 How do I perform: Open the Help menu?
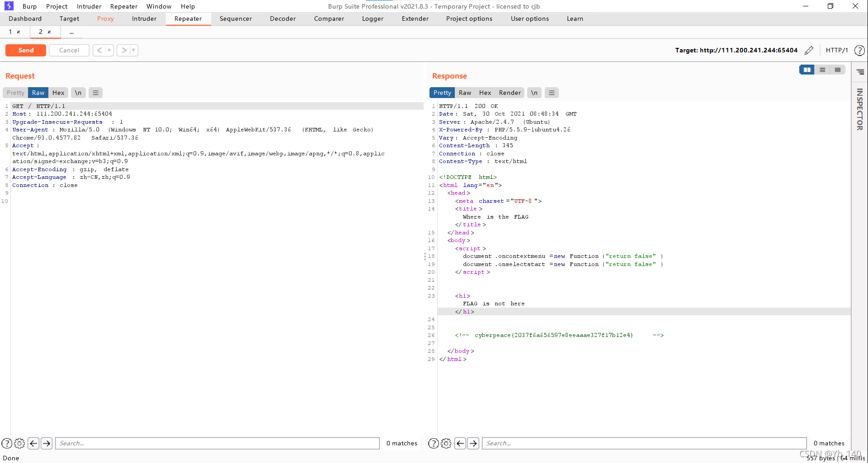point(188,6)
